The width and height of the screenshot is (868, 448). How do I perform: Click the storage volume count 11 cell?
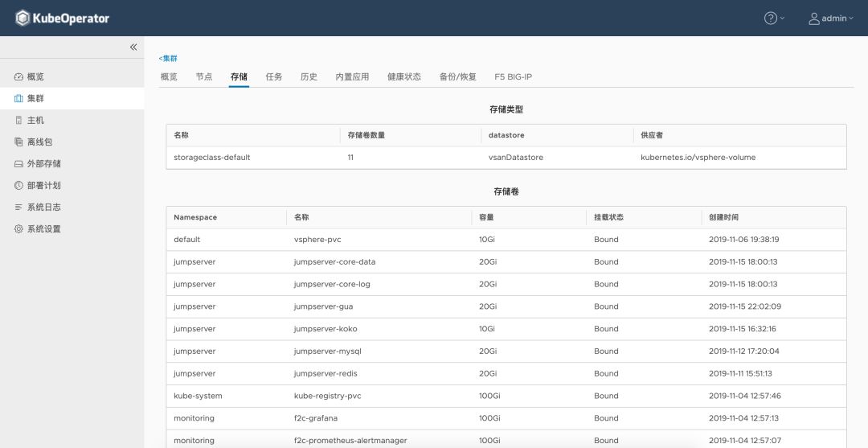[x=350, y=158]
